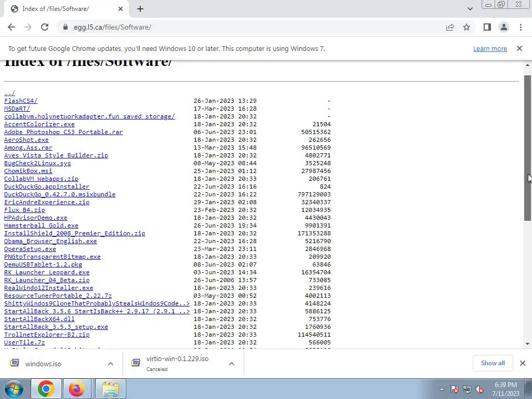The image size is (532, 399).
Task: Download HPAdvisorDemo.exe
Action: 36,218
